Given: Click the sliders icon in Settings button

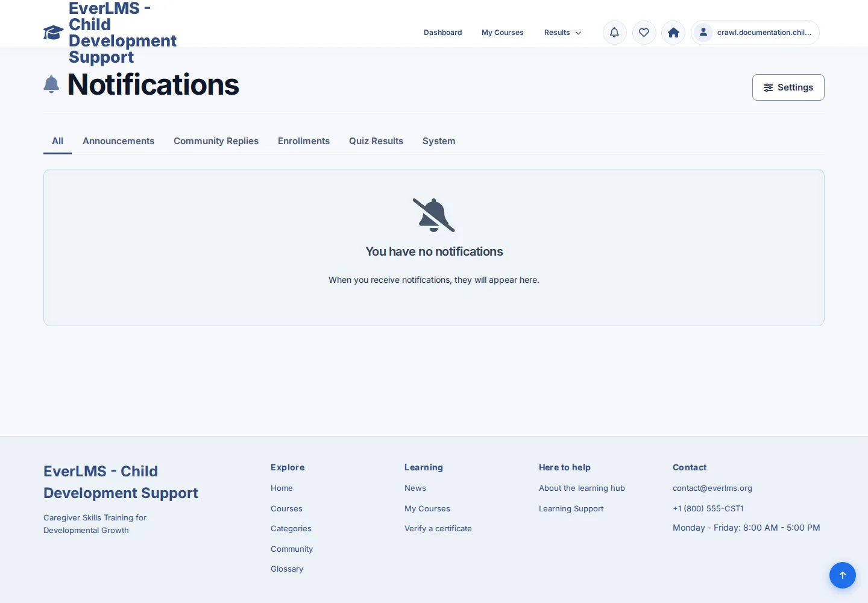Looking at the screenshot, I should pos(768,87).
